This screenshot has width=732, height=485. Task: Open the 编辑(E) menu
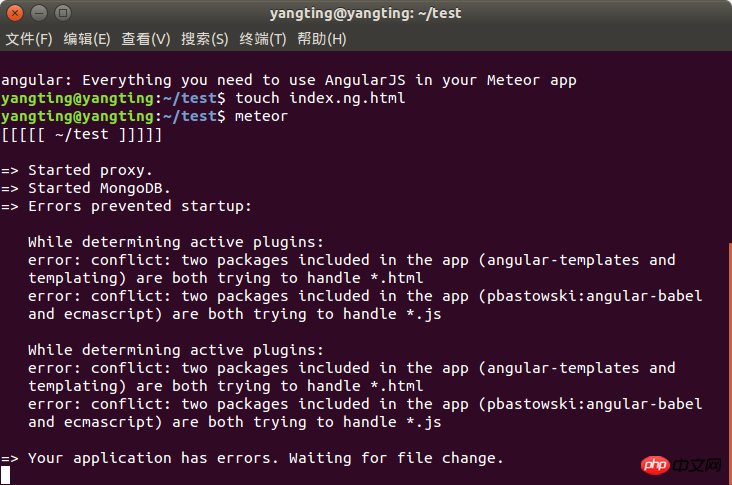pos(87,39)
